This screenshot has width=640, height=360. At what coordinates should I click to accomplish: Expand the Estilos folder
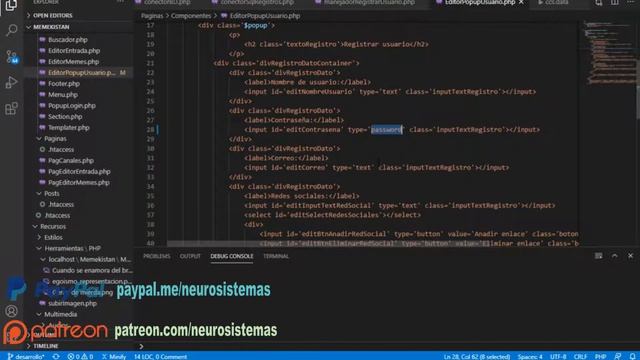(53, 238)
